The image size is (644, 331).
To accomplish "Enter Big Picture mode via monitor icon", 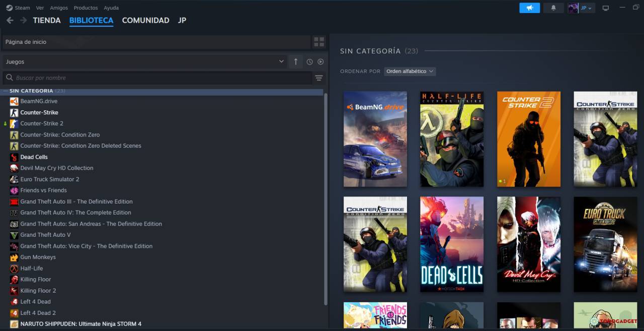I will tap(606, 8).
